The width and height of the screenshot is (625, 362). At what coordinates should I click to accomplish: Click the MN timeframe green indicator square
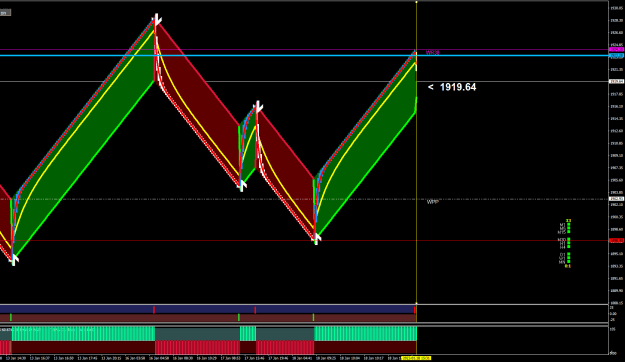point(568,261)
